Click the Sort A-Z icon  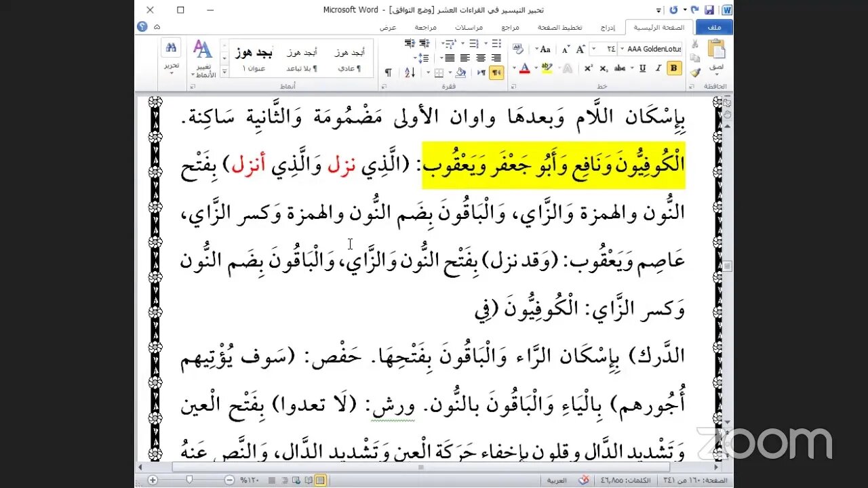410,73
